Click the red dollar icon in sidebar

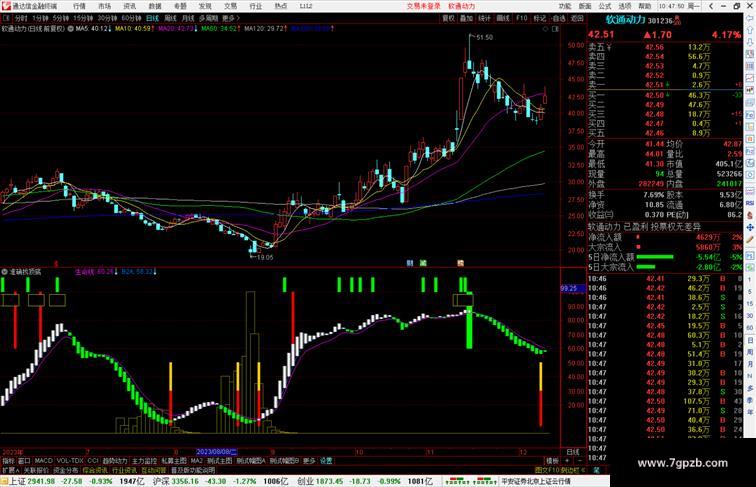[750, 215]
